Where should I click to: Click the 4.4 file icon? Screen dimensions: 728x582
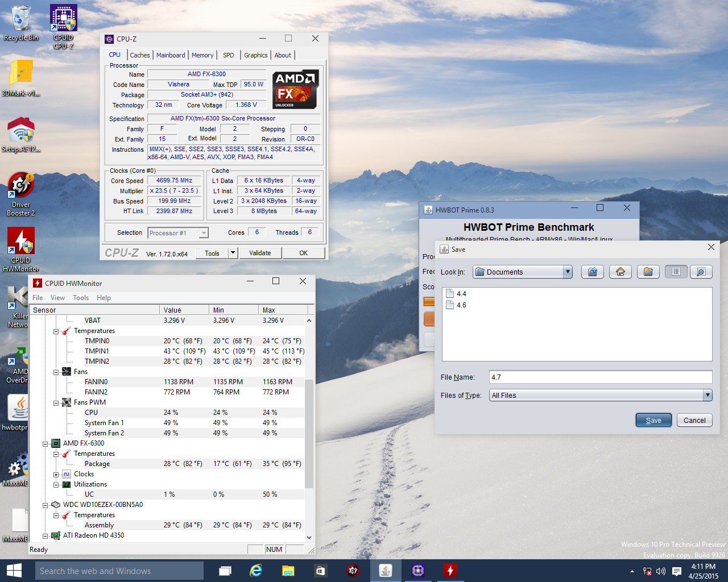pyautogui.click(x=450, y=294)
